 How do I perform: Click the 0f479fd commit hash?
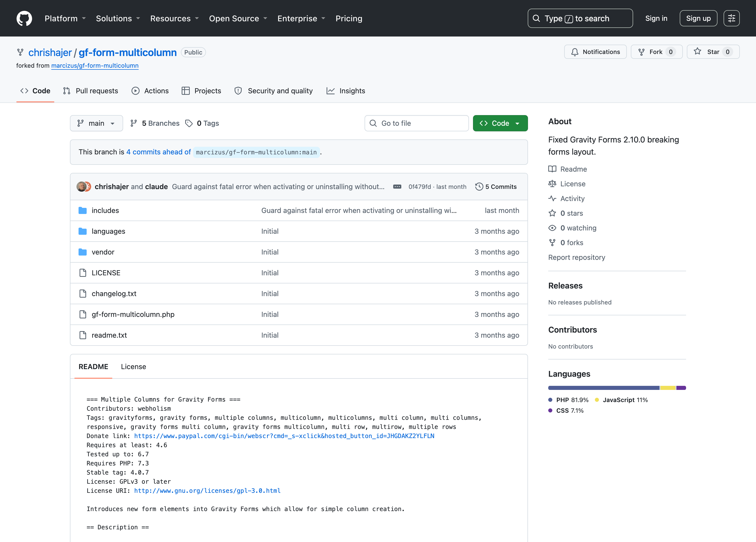coord(419,187)
